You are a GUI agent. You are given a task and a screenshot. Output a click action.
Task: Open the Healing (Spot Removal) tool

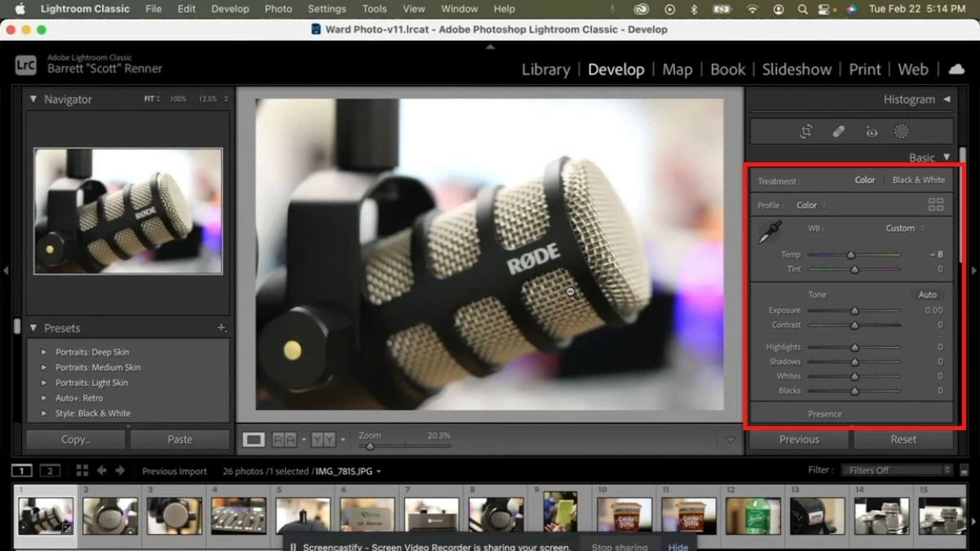click(x=839, y=131)
